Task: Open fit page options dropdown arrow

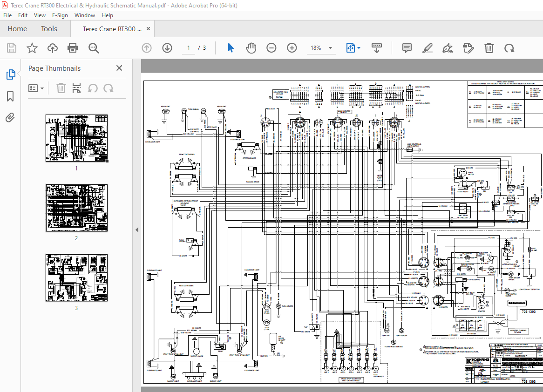Action: point(359,48)
